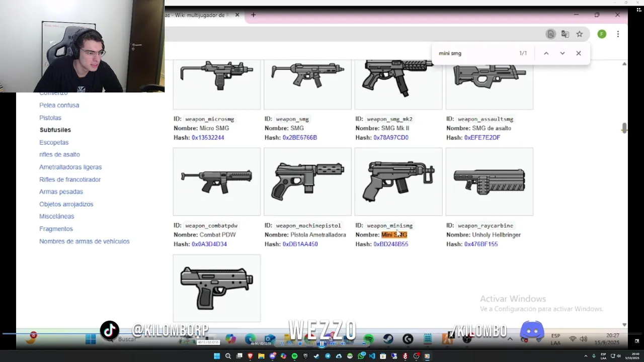This screenshot has height=362, width=644.
Task: Click the pistol image in the bottom row
Action: click(217, 288)
